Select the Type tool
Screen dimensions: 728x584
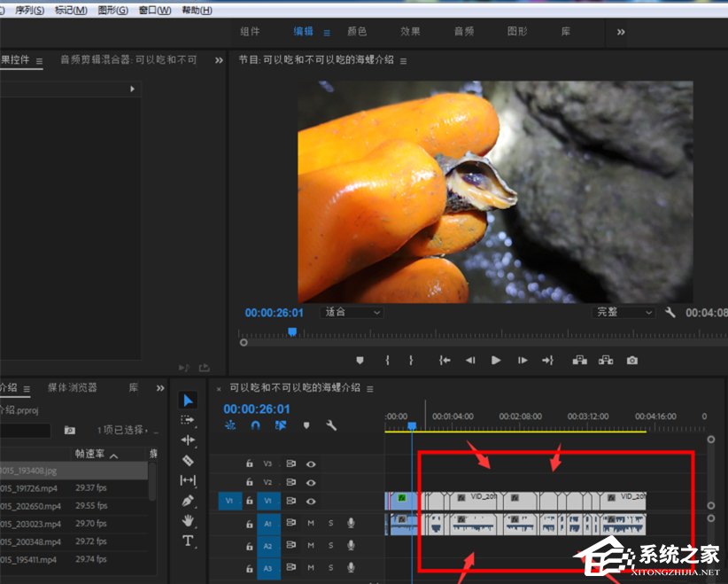(188, 541)
